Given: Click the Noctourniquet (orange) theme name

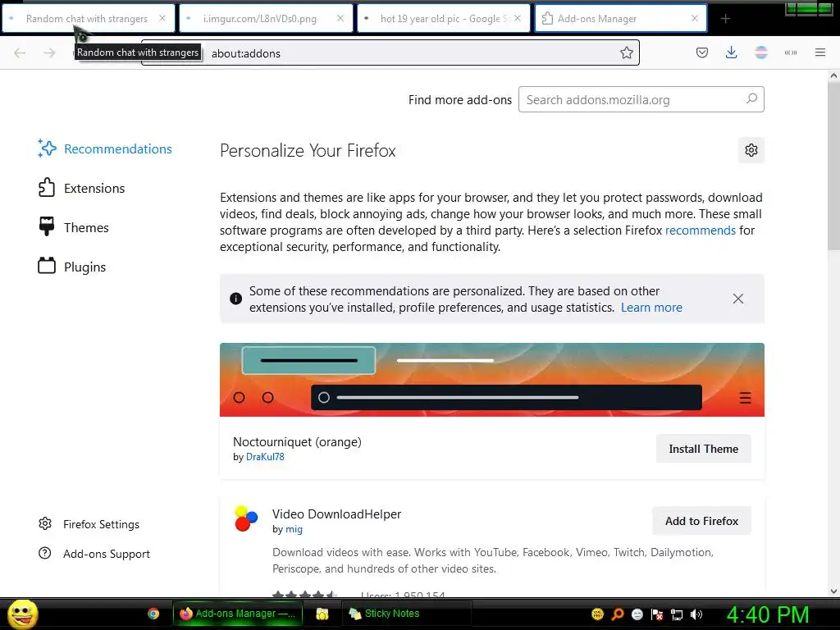Looking at the screenshot, I should pos(297,442).
